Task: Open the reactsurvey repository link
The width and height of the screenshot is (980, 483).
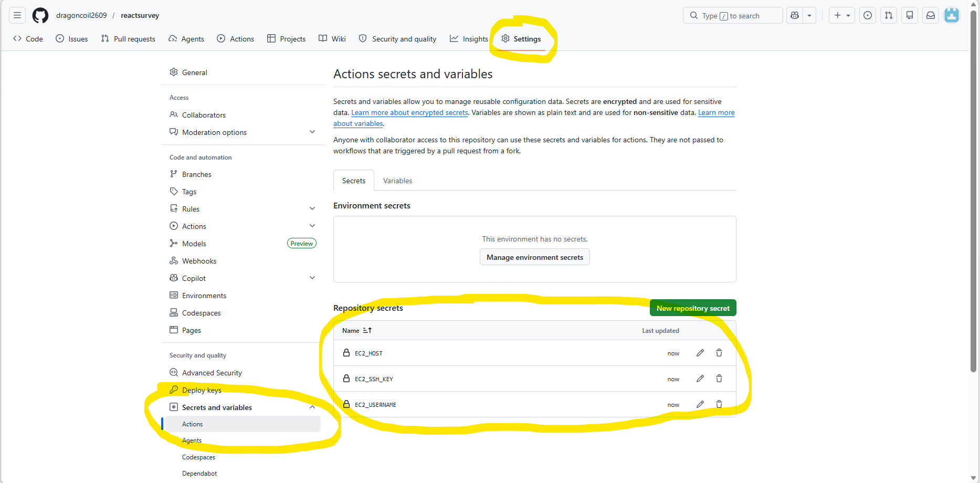Action: pos(140,15)
